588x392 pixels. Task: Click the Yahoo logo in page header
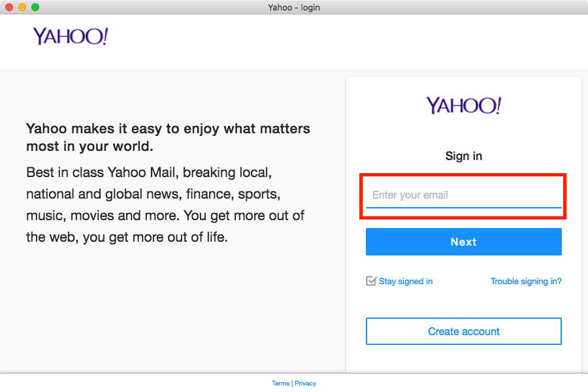(71, 37)
